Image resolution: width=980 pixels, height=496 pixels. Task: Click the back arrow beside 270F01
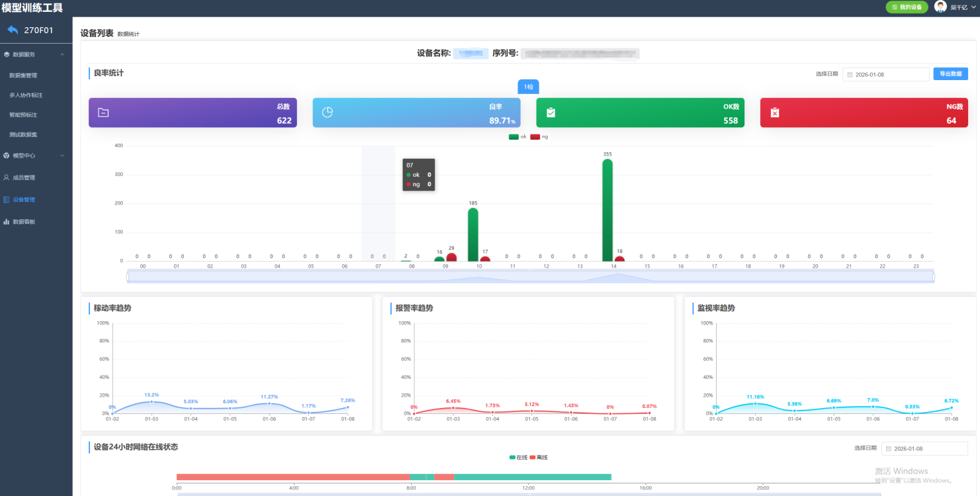pyautogui.click(x=13, y=30)
